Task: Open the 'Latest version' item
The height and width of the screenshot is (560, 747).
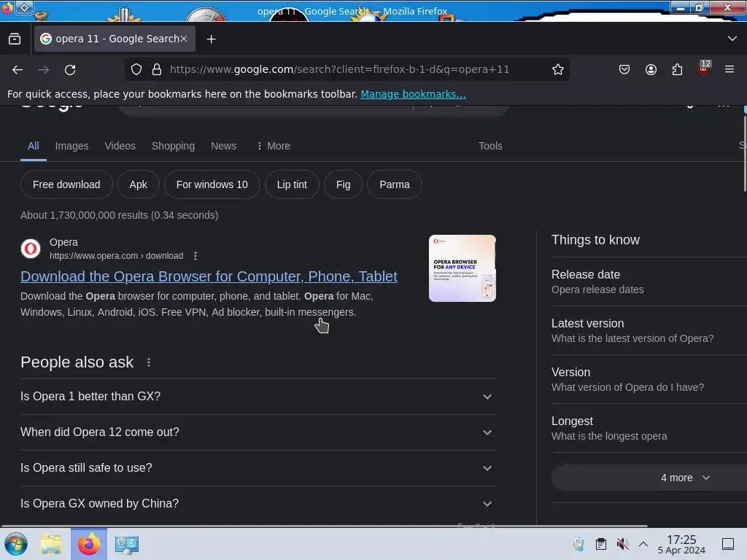Action: point(649,330)
